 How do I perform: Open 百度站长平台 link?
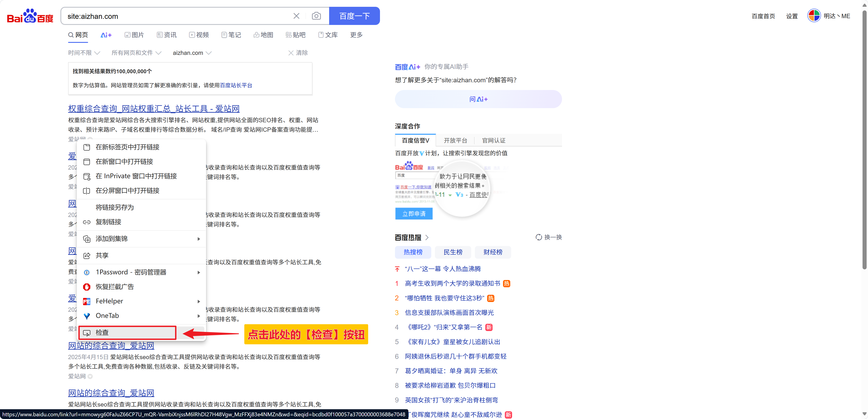point(236,85)
